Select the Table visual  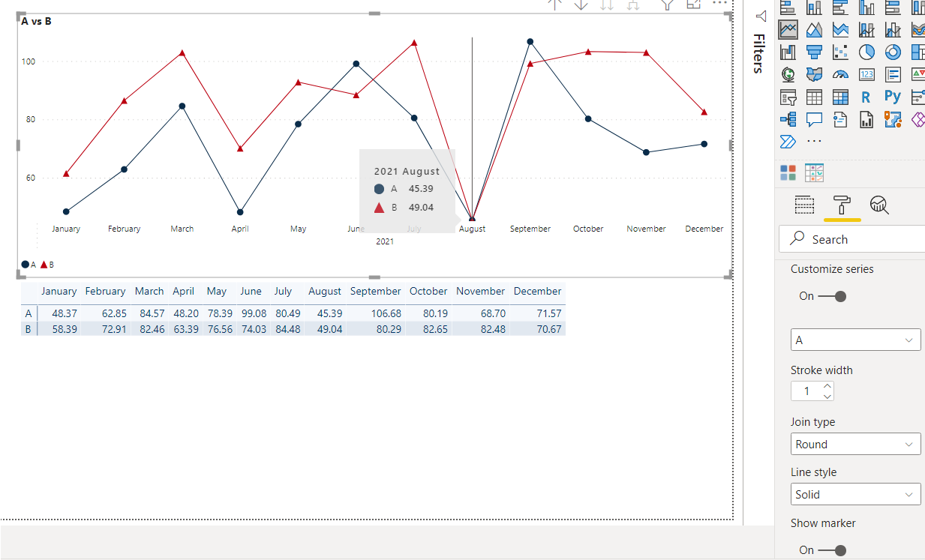(x=814, y=97)
